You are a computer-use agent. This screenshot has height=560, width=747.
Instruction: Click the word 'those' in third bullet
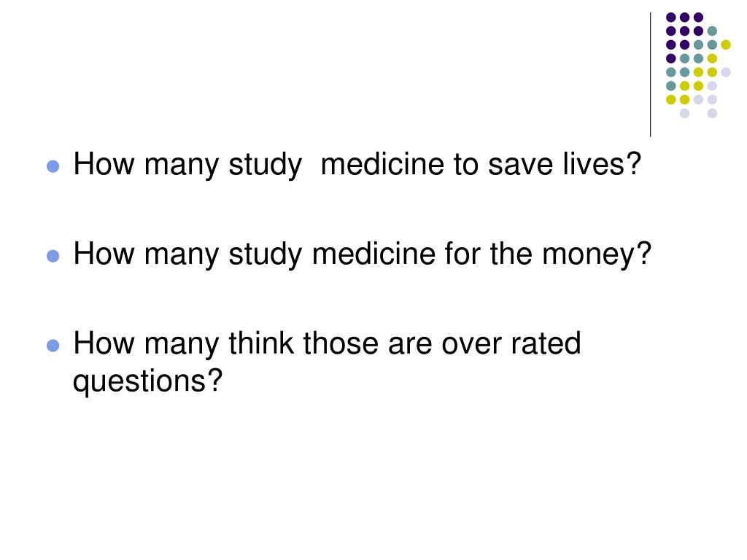tap(341, 343)
